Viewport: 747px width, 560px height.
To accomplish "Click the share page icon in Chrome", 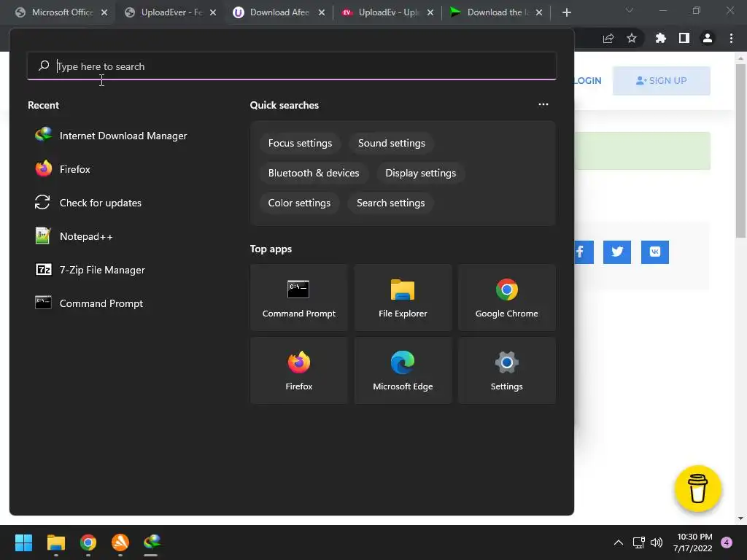I will (x=608, y=38).
